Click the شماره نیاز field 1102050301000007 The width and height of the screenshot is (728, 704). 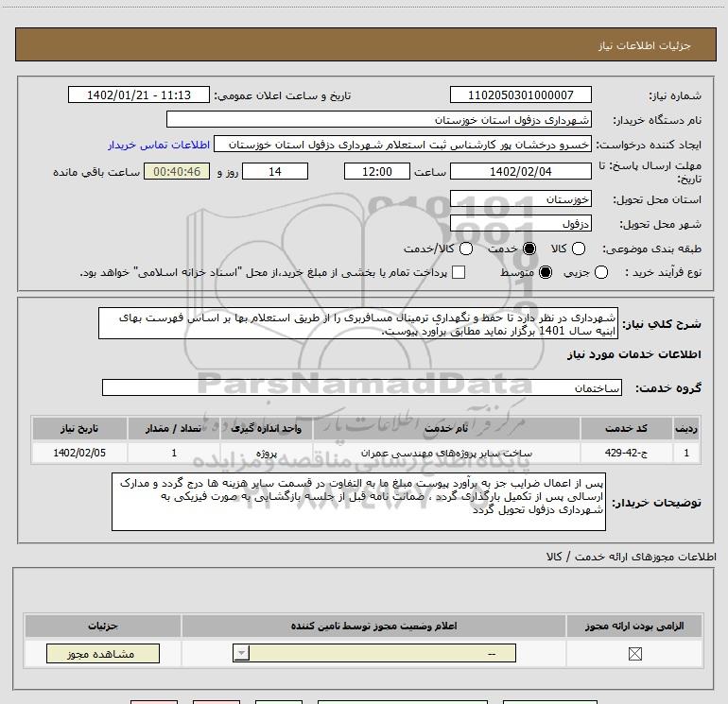[x=520, y=94]
